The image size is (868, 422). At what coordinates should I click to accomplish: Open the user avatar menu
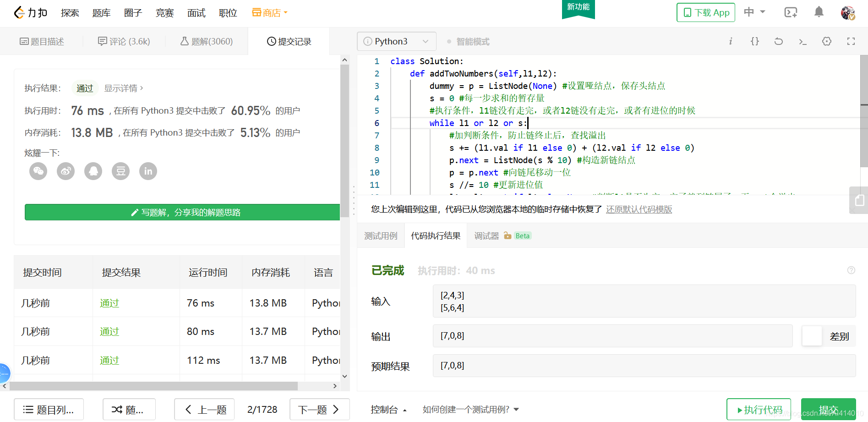(848, 13)
